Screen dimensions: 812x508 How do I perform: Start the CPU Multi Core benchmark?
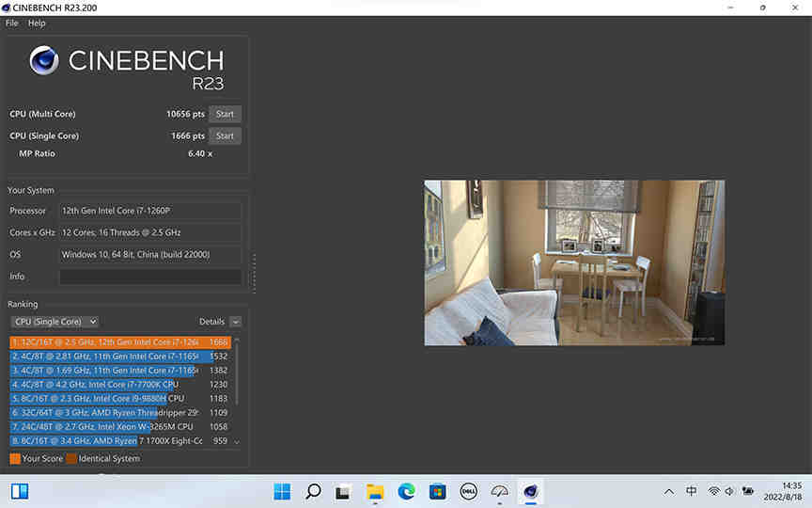tap(225, 114)
